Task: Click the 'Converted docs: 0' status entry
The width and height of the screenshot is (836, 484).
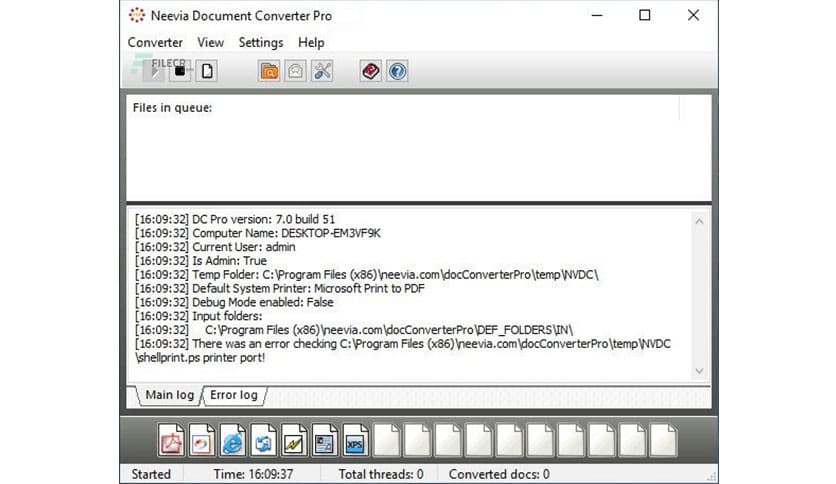Action: [499, 474]
